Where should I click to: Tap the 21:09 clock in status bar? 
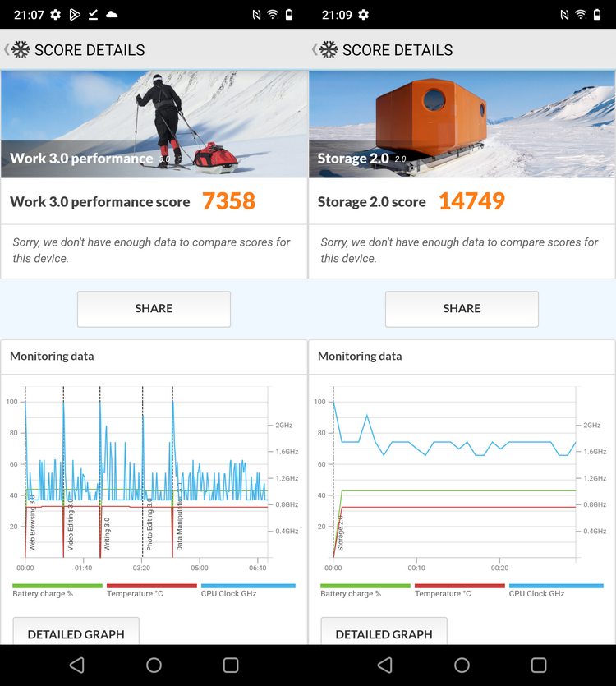(x=337, y=15)
